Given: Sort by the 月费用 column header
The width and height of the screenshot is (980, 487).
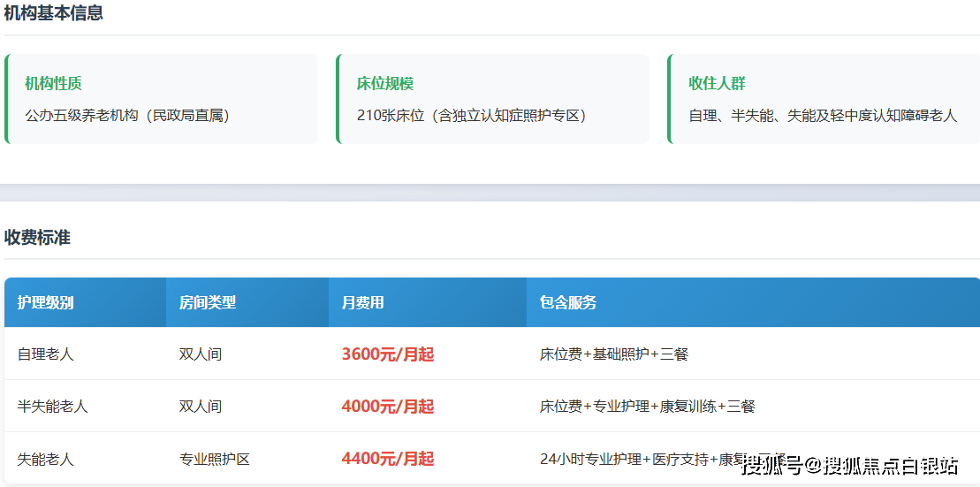Looking at the screenshot, I should (x=363, y=302).
